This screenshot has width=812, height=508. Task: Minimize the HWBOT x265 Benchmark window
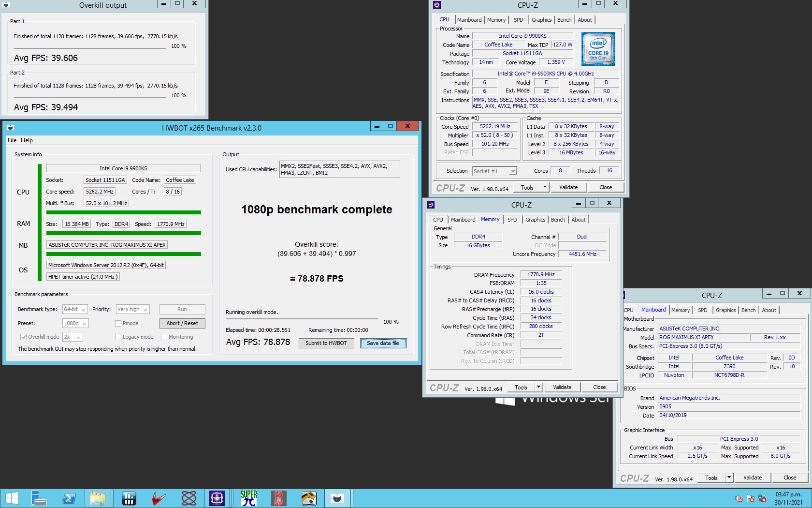377,126
